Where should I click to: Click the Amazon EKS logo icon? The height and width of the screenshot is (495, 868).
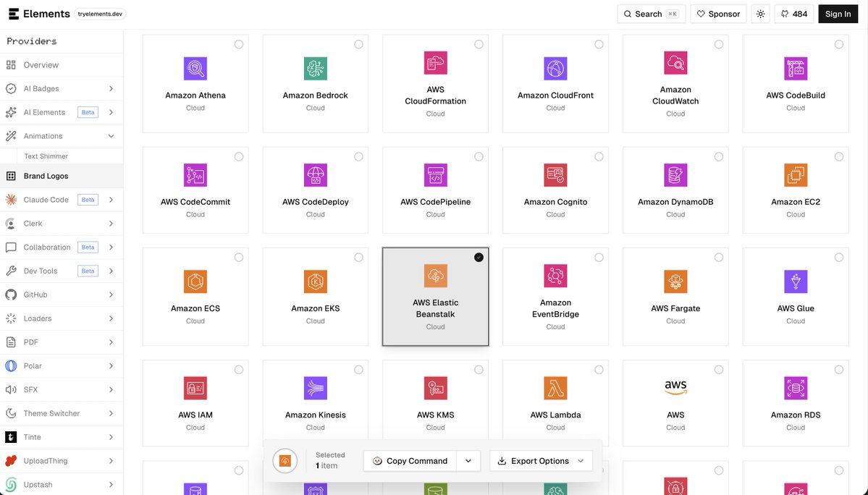[315, 282]
